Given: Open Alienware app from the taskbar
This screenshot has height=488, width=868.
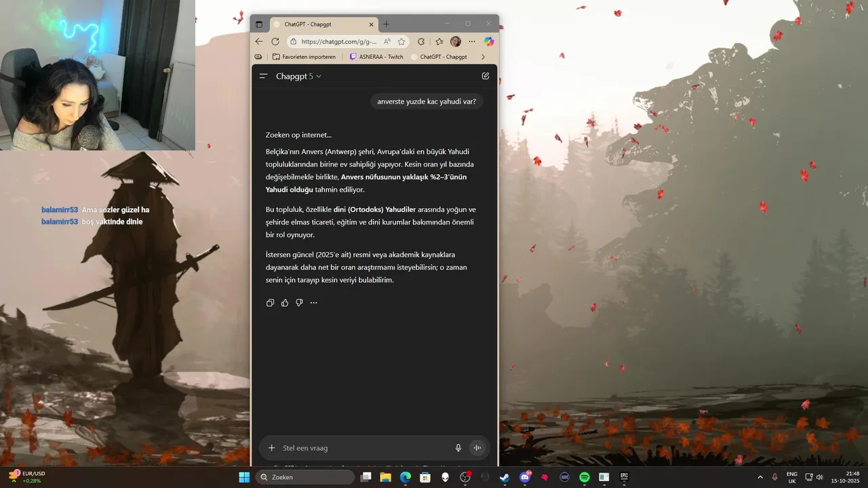Looking at the screenshot, I should tap(446, 477).
